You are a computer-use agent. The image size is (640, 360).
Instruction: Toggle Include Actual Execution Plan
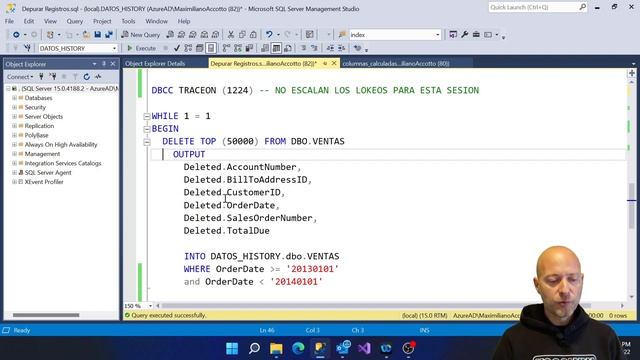227,48
